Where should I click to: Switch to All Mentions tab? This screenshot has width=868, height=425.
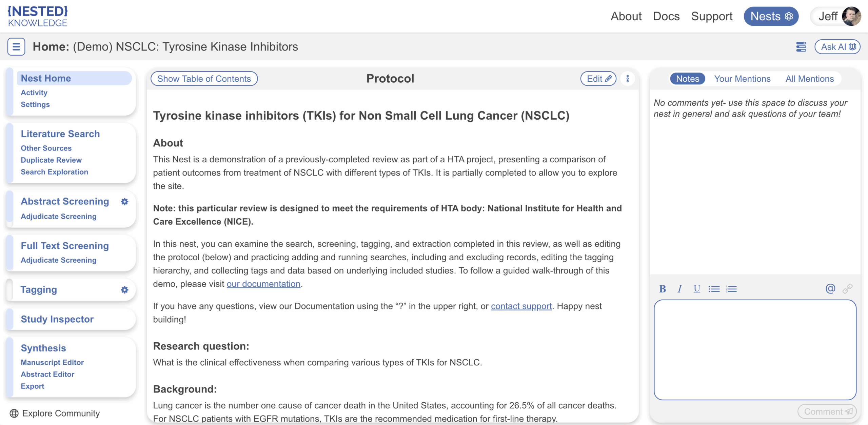(x=809, y=79)
